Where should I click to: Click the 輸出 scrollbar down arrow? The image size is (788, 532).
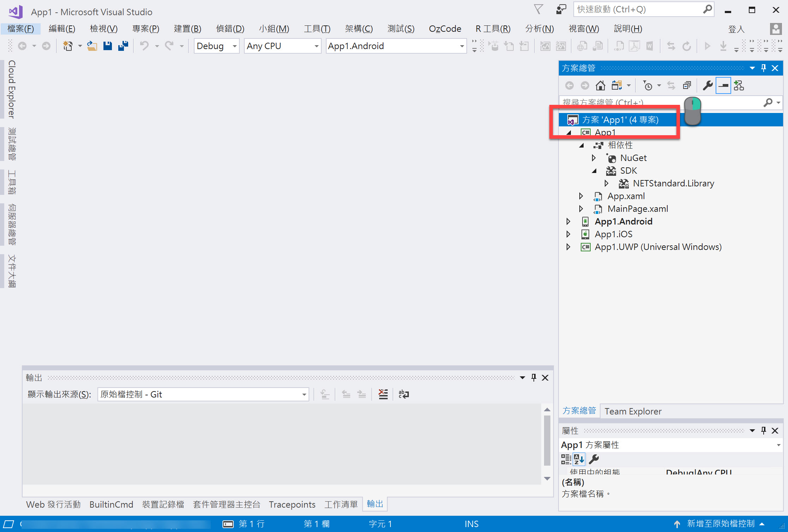pos(547,479)
